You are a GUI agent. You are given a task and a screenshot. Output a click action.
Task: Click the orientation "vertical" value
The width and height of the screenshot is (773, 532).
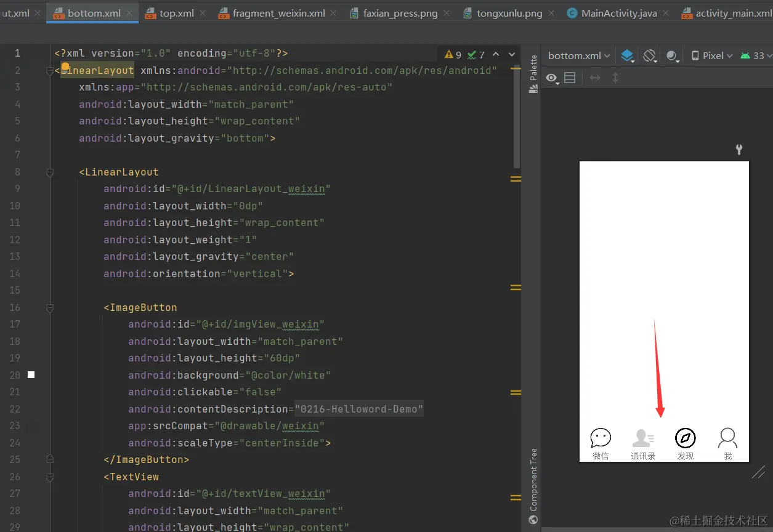[257, 273]
